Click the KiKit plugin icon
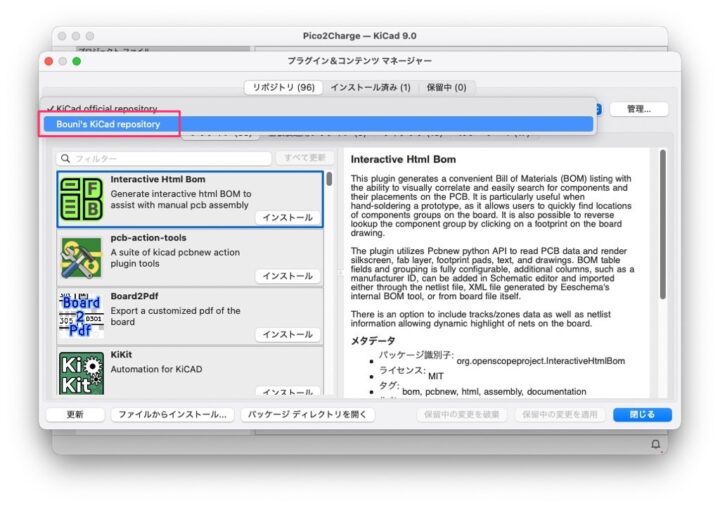The width and height of the screenshot is (720, 506). (82, 371)
